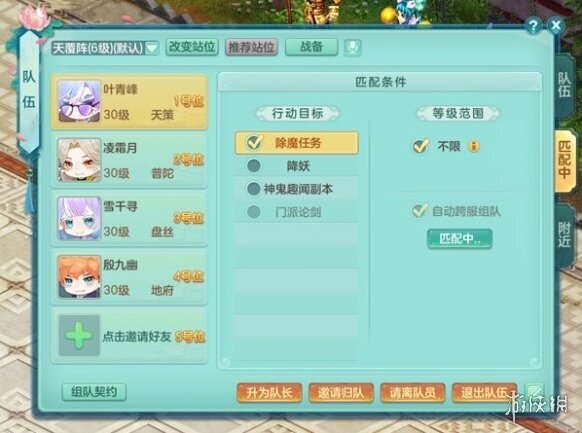Image resolution: width=582 pixels, height=433 pixels.
Task: Open the help question mark icon
Action: tap(533, 26)
